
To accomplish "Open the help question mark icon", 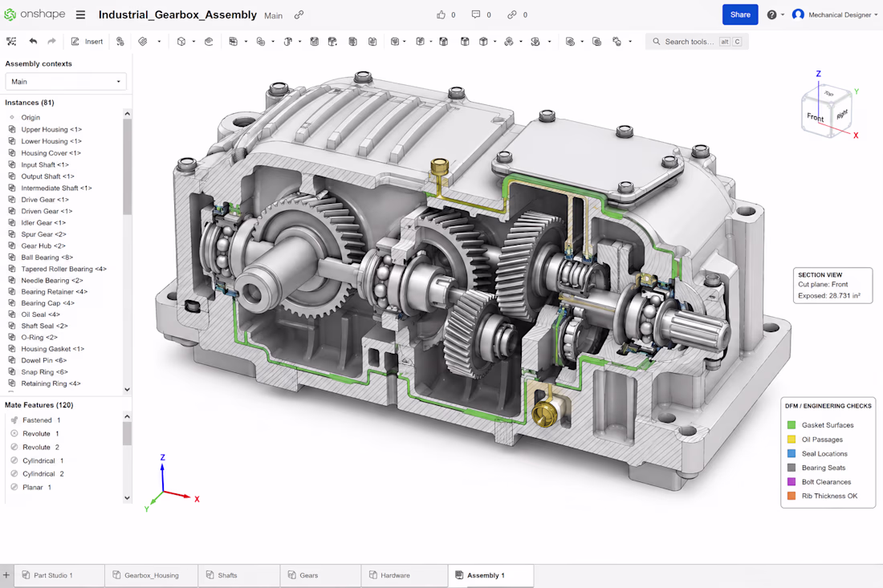I will [x=771, y=14].
